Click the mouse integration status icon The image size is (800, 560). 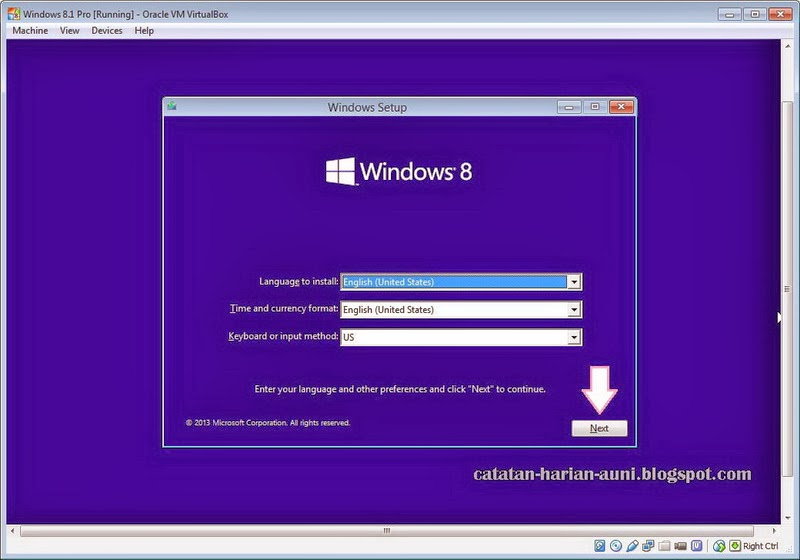point(719,546)
